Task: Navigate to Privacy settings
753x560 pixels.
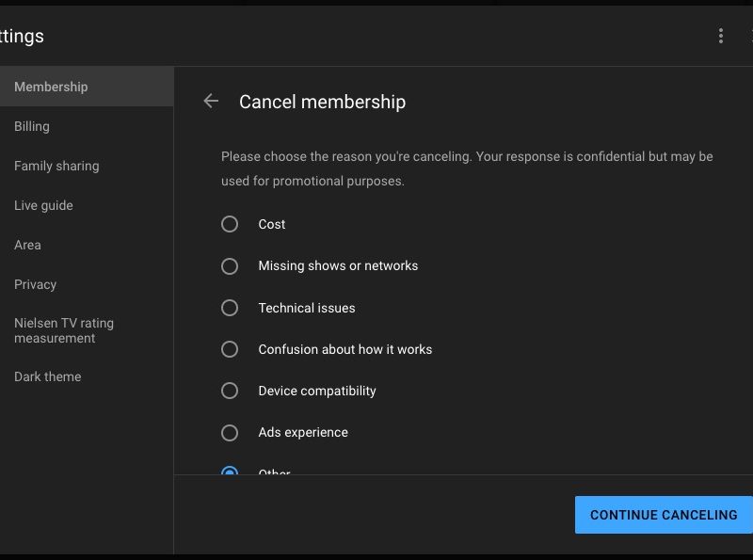Action: [x=36, y=284]
